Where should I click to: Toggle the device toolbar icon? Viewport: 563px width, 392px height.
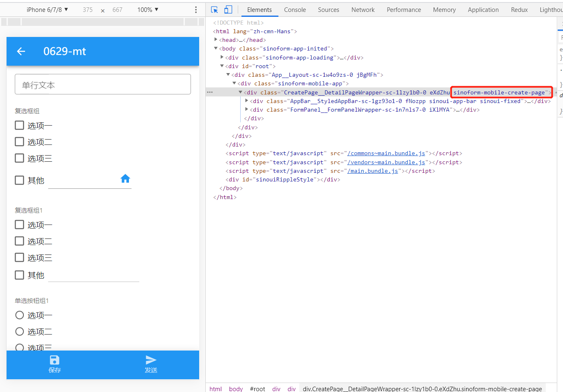228,10
